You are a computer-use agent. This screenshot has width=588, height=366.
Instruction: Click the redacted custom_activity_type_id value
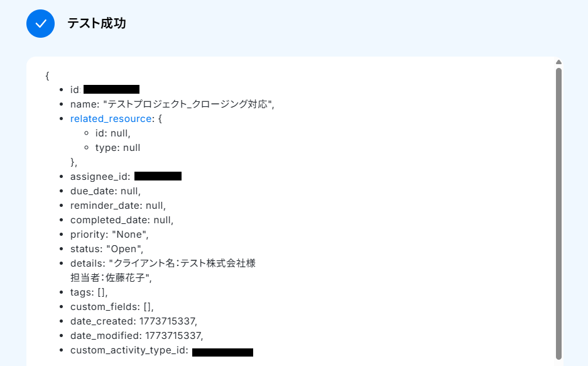(x=222, y=352)
